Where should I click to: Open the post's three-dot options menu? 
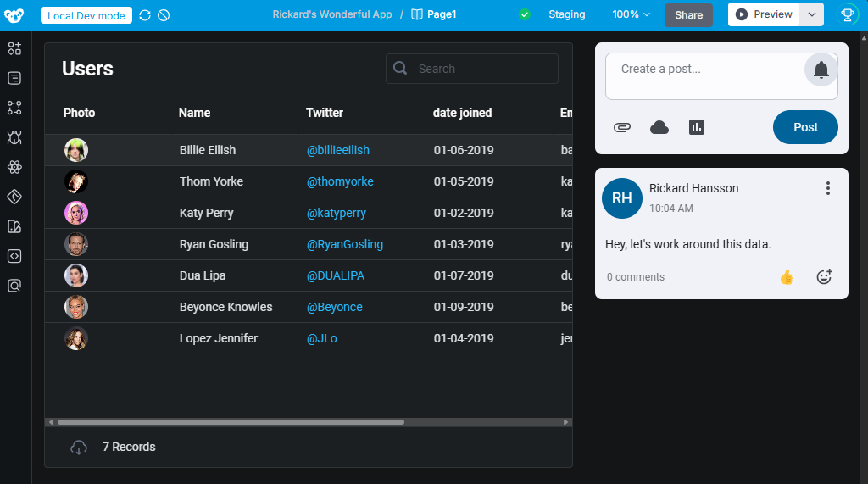point(828,188)
